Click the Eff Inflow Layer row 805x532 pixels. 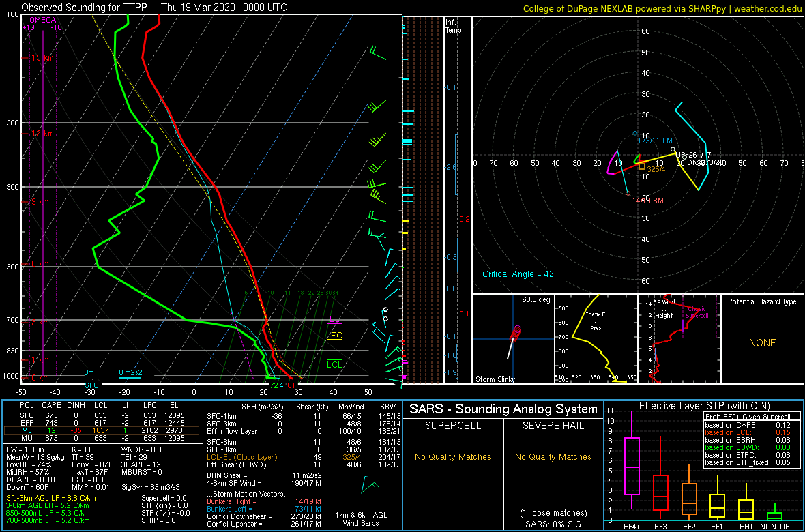(303, 431)
